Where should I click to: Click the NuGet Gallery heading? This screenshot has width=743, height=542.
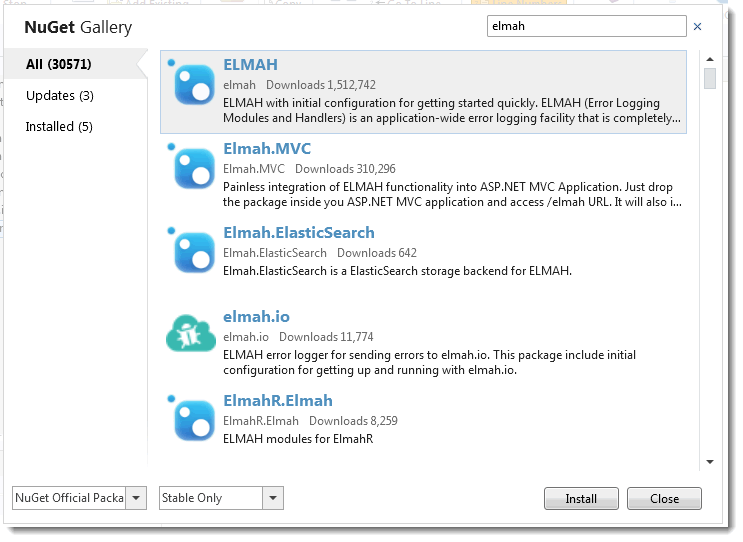(x=78, y=27)
